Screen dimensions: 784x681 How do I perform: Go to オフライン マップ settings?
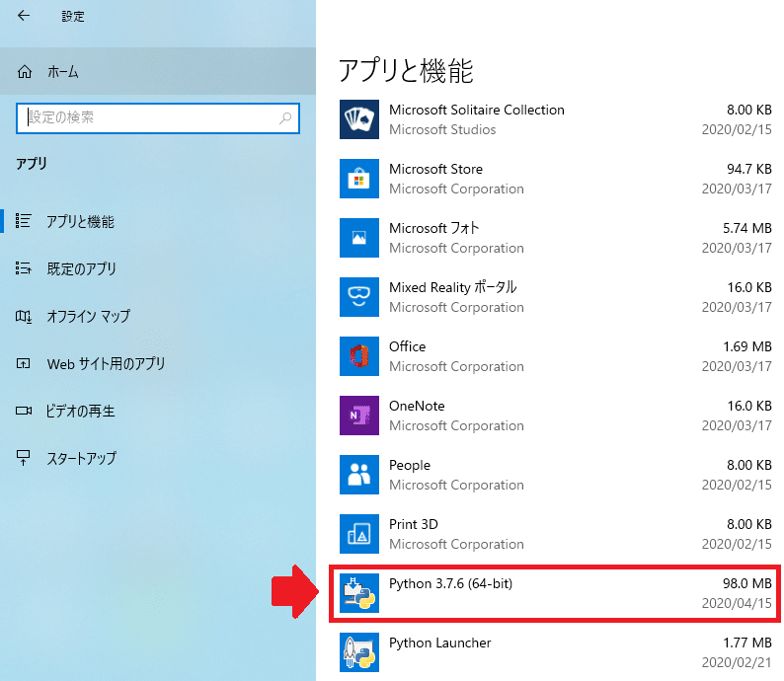(x=158, y=316)
